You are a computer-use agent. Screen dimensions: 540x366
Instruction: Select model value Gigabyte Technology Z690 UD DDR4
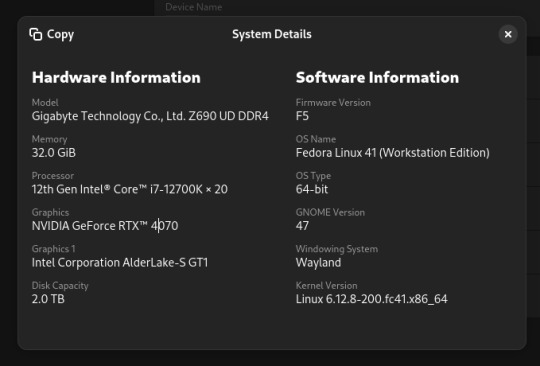coord(150,116)
